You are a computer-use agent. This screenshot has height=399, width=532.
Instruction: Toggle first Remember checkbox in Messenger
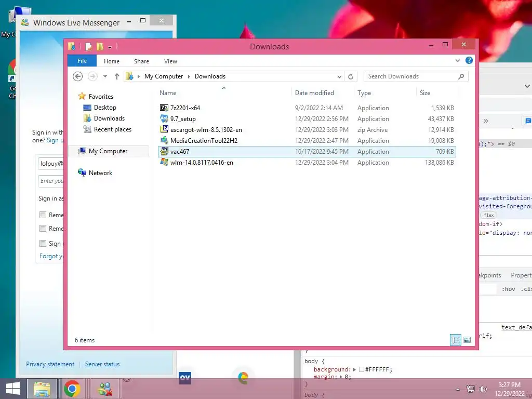point(43,215)
